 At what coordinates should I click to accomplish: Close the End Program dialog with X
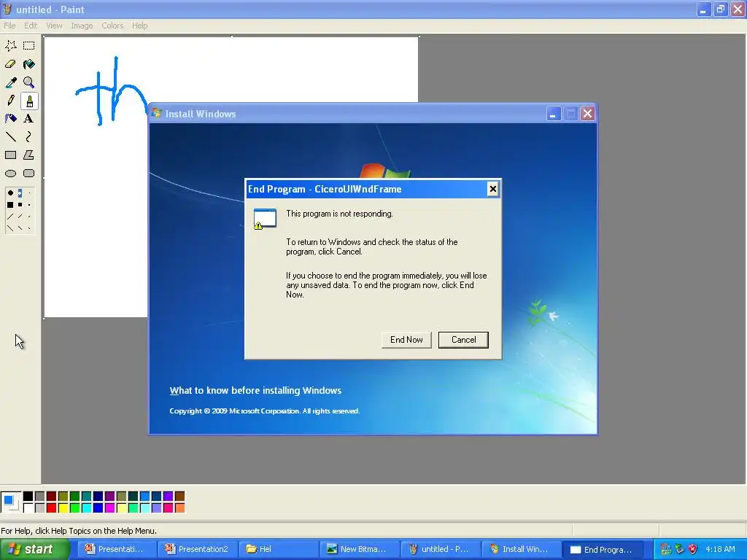492,189
